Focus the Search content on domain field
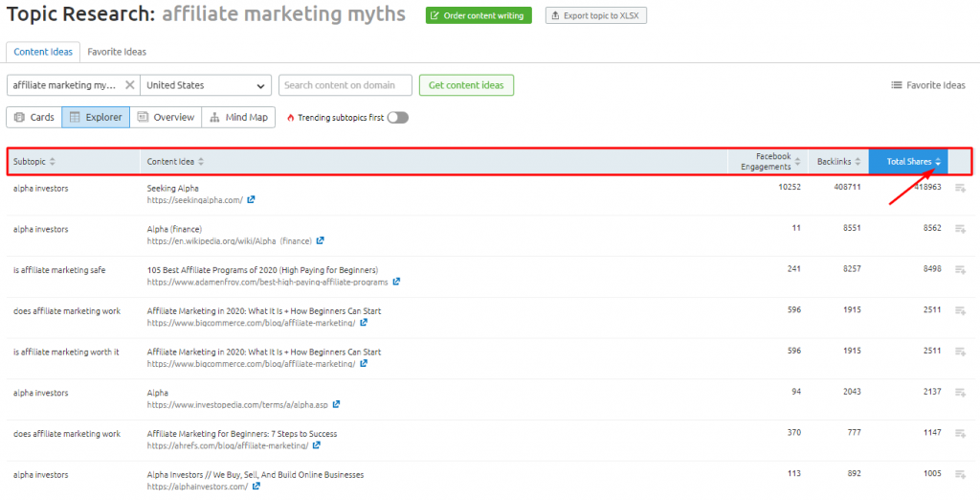 point(345,85)
